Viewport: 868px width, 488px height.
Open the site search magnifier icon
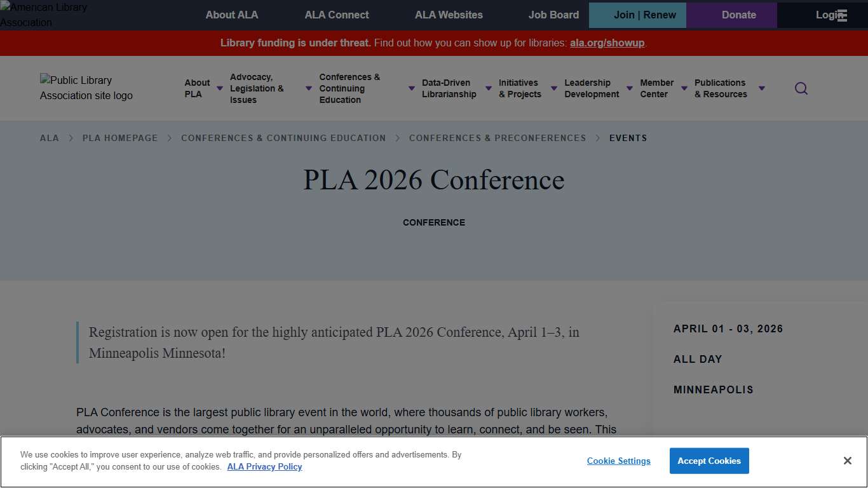(x=801, y=88)
